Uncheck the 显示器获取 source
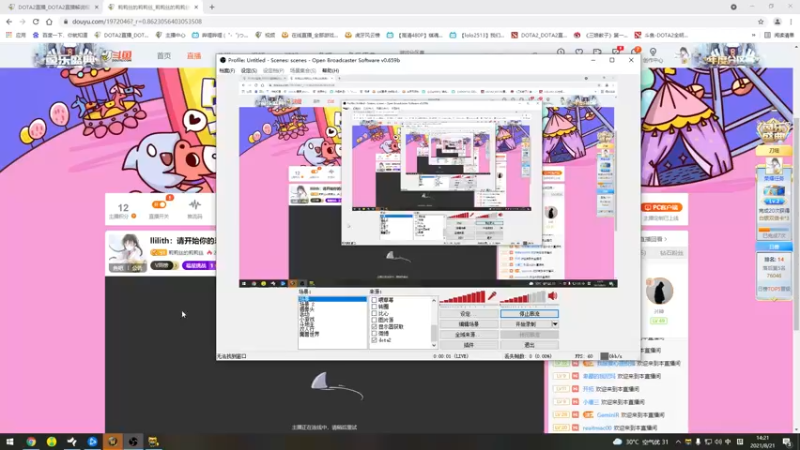The height and width of the screenshot is (450, 800). (x=374, y=327)
